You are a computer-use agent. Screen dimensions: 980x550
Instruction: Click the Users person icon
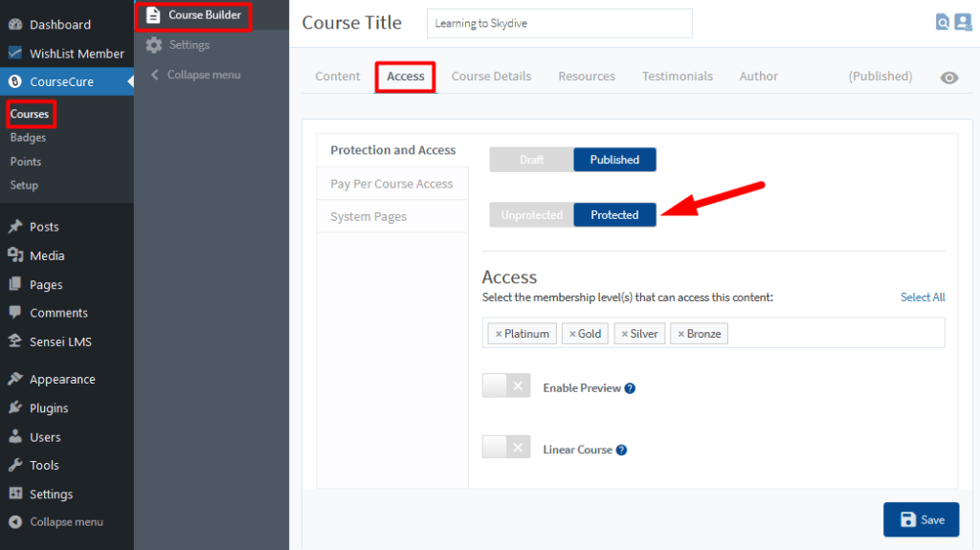tap(15, 436)
